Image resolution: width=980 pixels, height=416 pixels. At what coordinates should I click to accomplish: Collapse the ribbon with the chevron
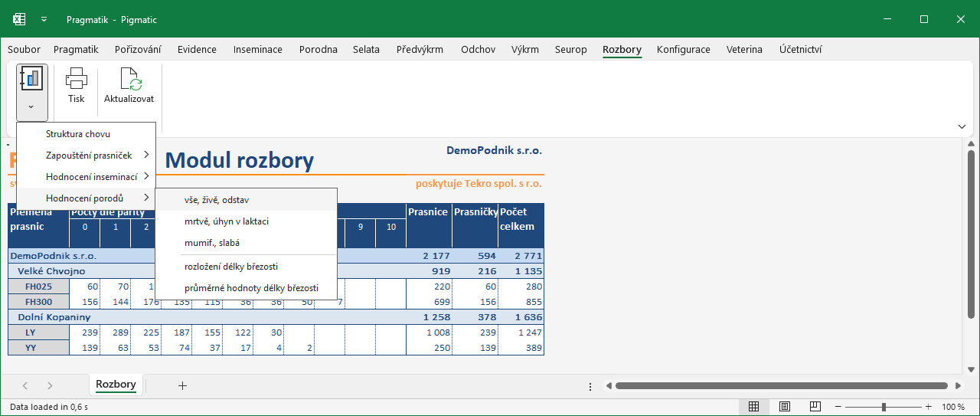pyautogui.click(x=962, y=126)
